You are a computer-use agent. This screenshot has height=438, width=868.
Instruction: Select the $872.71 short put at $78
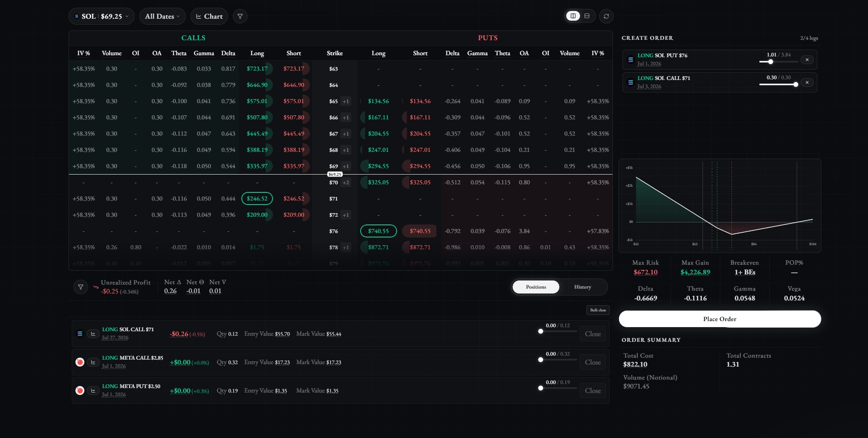[420, 247]
